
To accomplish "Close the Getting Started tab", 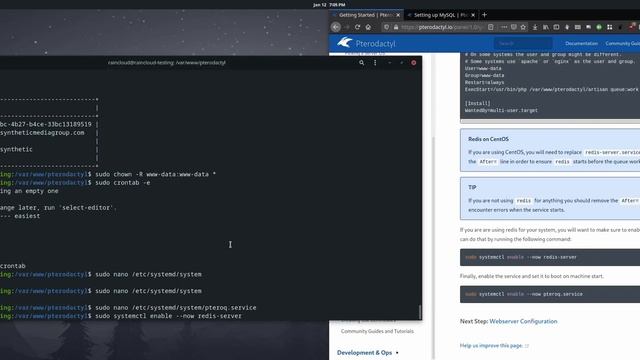I will click(x=398, y=15).
